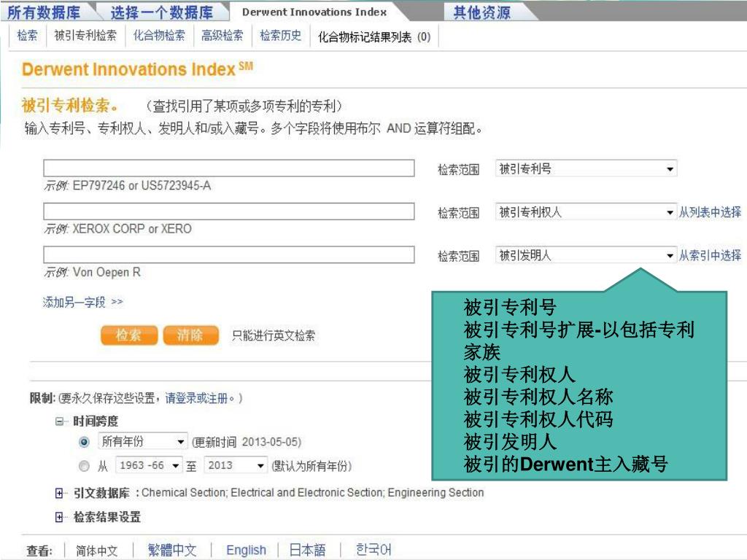Open 化合物标记结果列表 (0)
747x560 pixels.
click(374, 36)
